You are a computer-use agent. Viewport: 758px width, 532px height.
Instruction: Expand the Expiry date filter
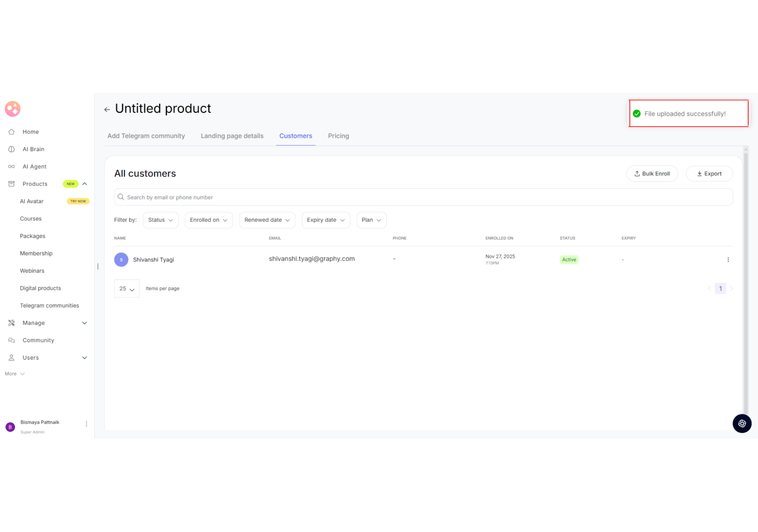pos(325,220)
